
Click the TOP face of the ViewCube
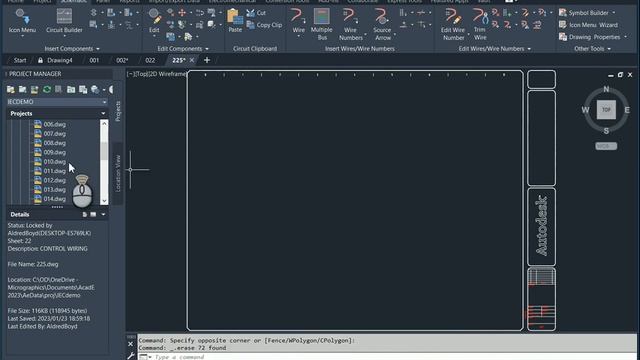pos(606,110)
